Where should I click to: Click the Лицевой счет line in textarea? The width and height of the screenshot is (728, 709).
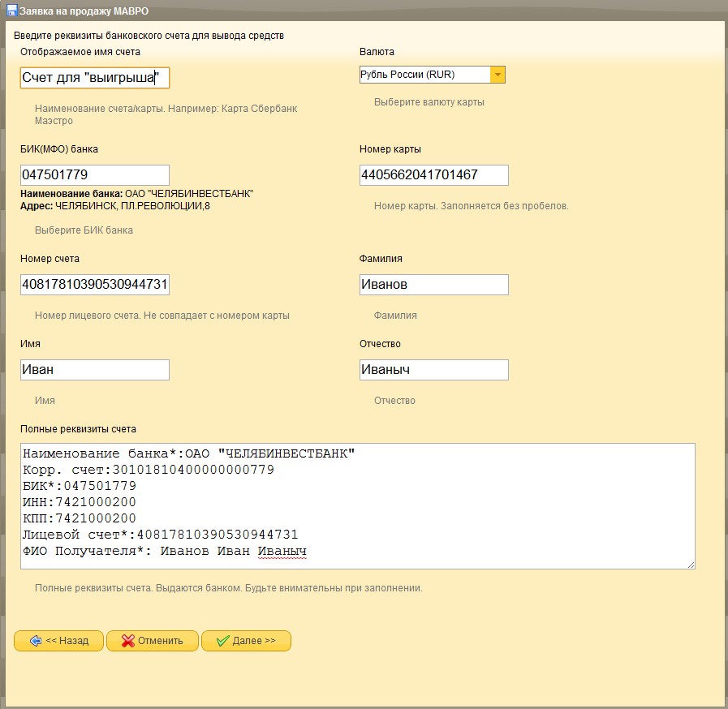[160, 535]
